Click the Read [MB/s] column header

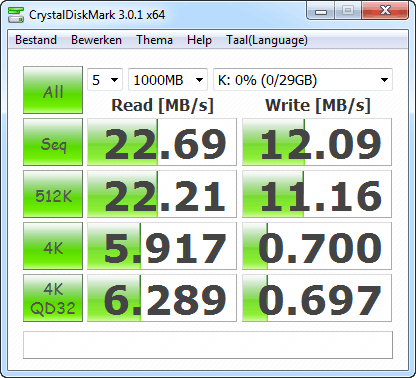(162, 106)
